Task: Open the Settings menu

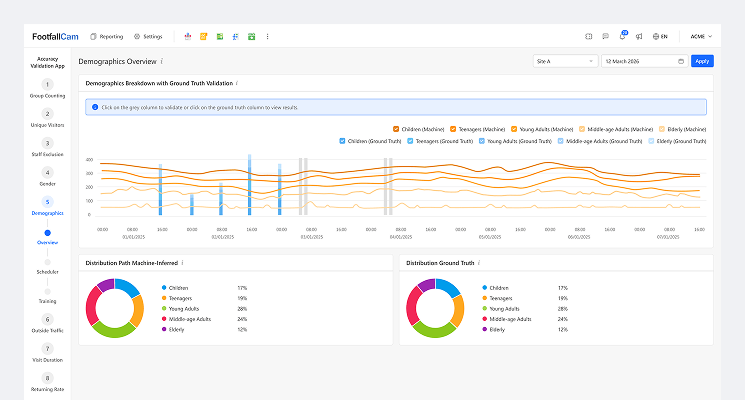Action: coord(147,36)
